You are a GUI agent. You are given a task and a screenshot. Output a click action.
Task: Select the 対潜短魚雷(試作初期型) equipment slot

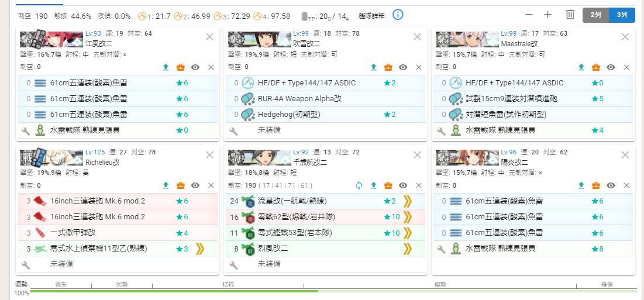click(533, 115)
